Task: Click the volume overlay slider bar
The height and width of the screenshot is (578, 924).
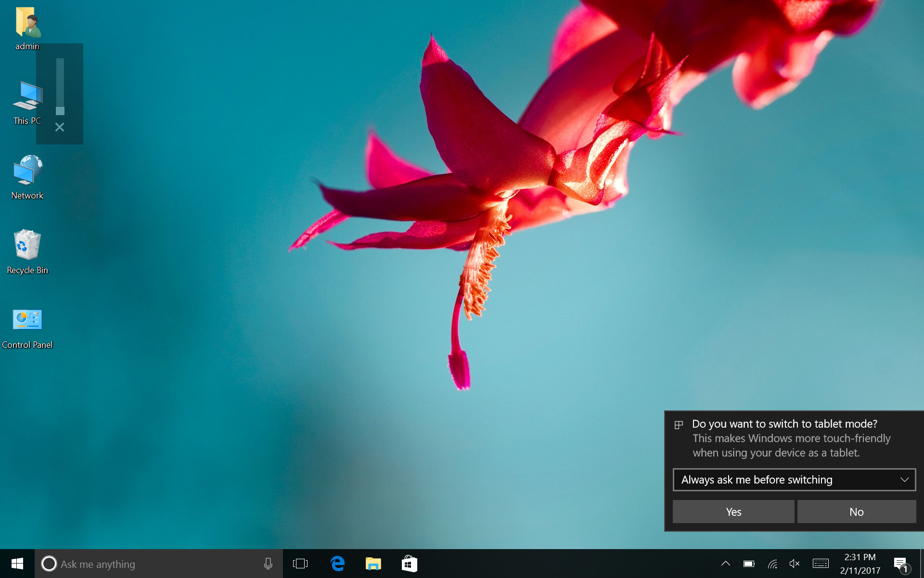Action: tap(60, 87)
